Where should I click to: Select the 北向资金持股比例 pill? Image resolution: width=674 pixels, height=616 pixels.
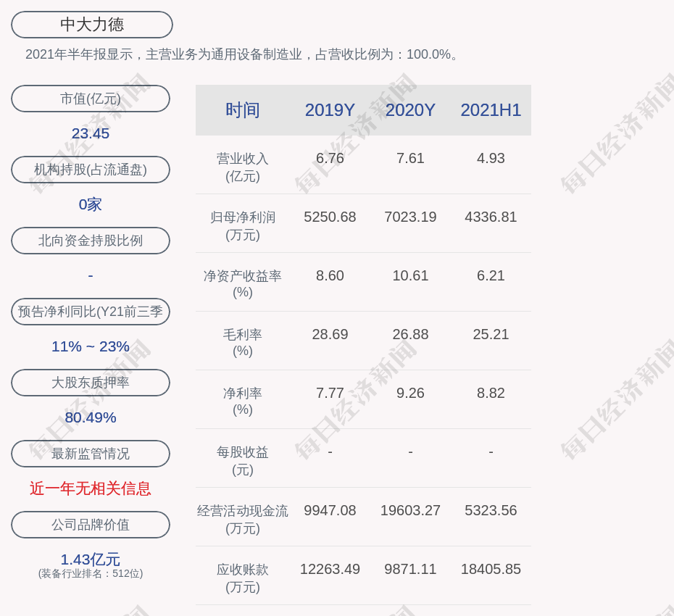91,241
